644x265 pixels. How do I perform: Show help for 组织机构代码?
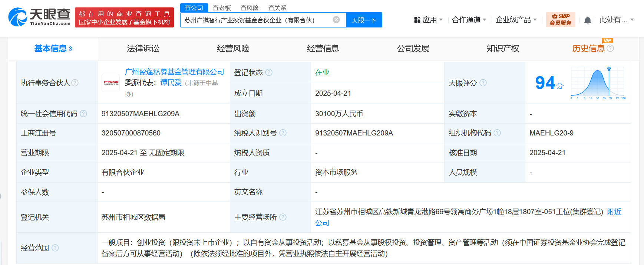click(497, 133)
